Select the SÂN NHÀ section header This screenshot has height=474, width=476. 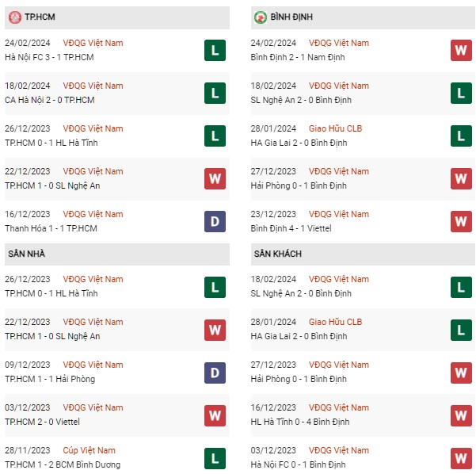point(117,254)
